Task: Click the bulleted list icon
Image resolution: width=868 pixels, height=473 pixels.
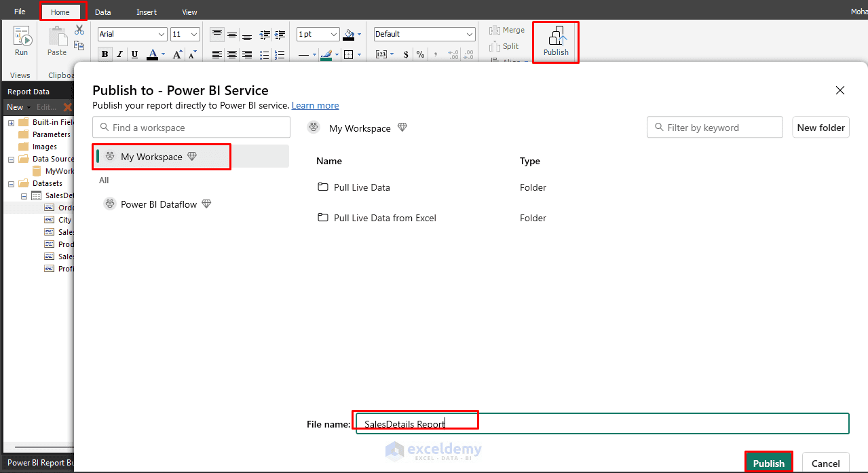Action: pos(265,54)
